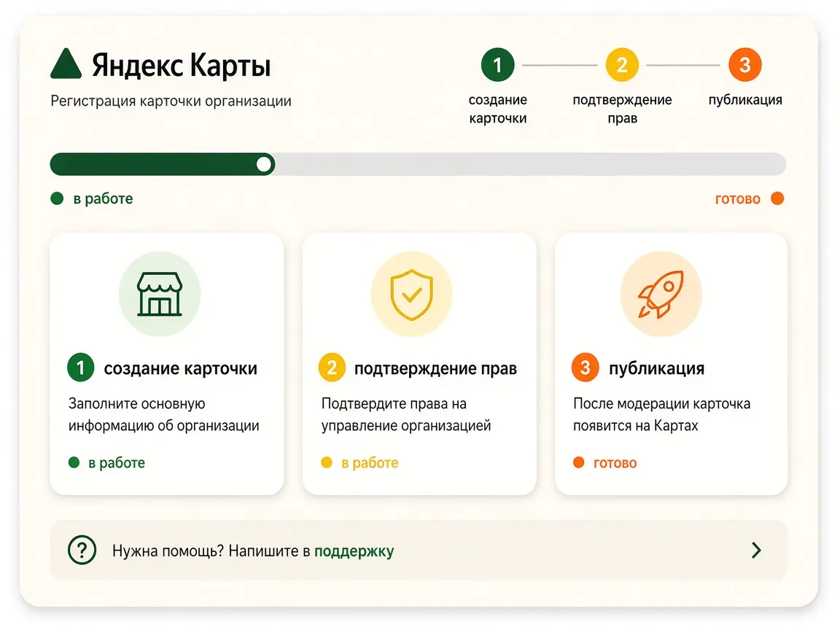
Task: Click the создание карточки card title
Action: pos(181,368)
